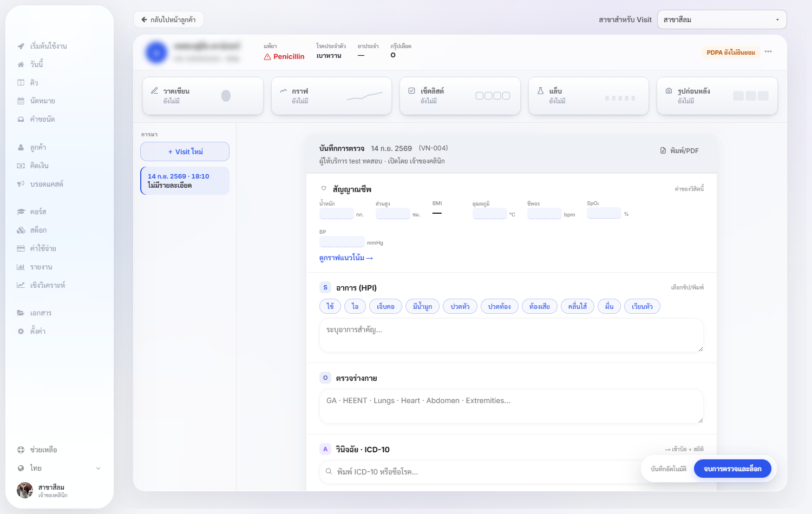Click the camera icon on รูปก่อนหลัง card

click(669, 91)
